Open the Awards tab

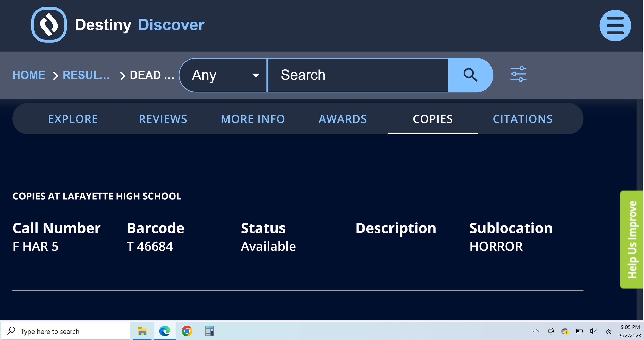pos(343,119)
